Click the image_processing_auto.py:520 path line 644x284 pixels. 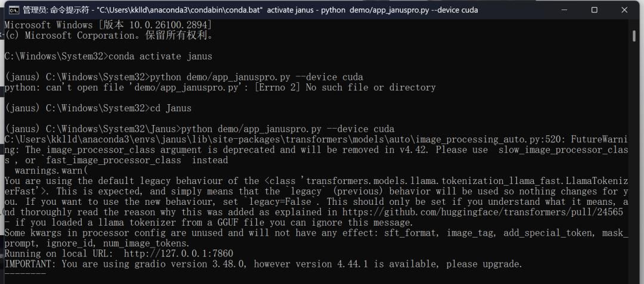click(316, 139)
